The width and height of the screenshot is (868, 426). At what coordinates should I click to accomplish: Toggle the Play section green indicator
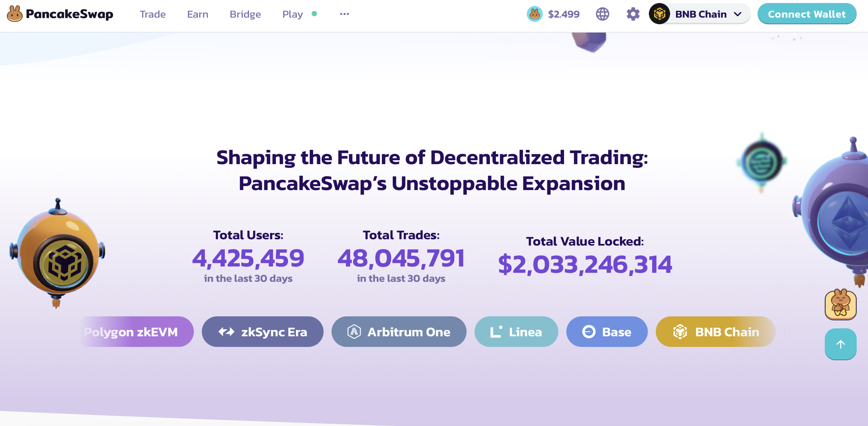[314, 14]
